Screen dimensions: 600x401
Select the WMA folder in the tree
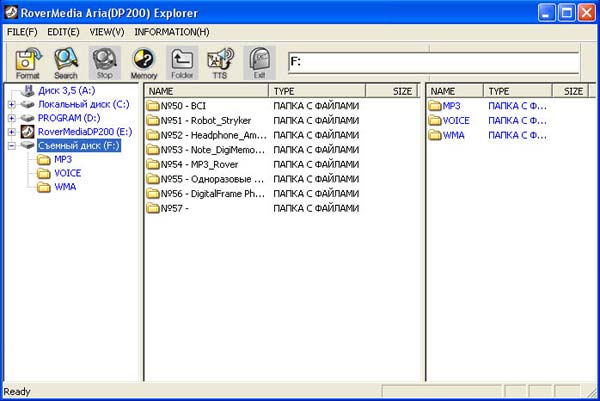coord(65,187)
